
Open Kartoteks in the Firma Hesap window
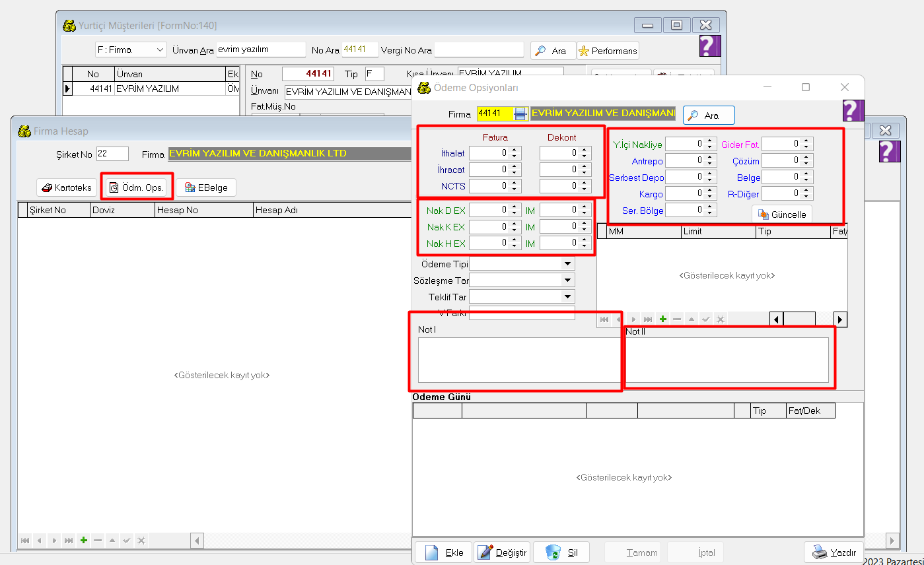pos(67,187)
